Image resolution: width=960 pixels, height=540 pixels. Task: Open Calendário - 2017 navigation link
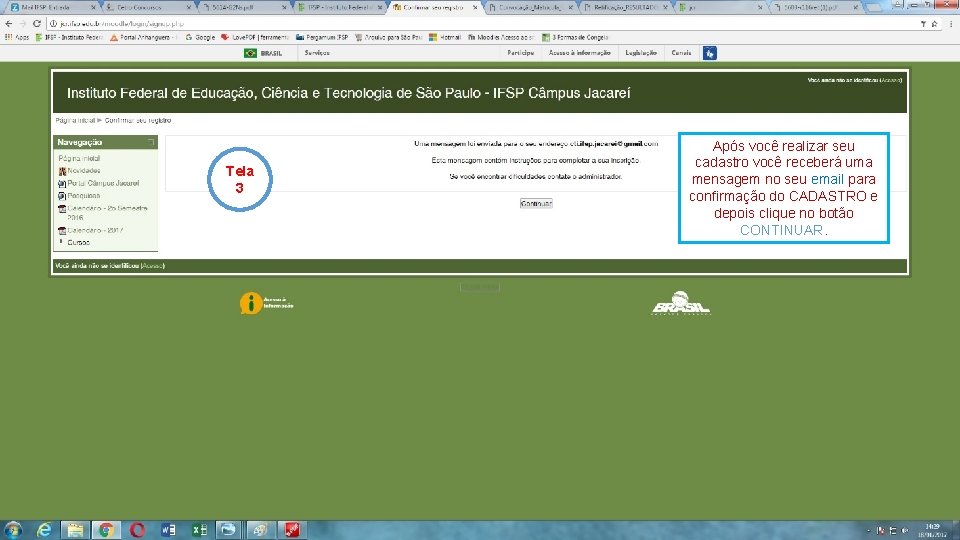click(x=95, y=231)
